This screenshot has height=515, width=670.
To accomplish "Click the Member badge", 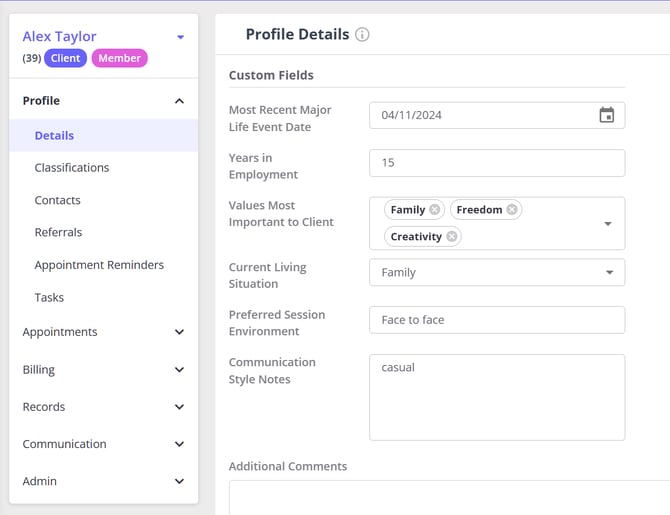I will tap(119, 59).
